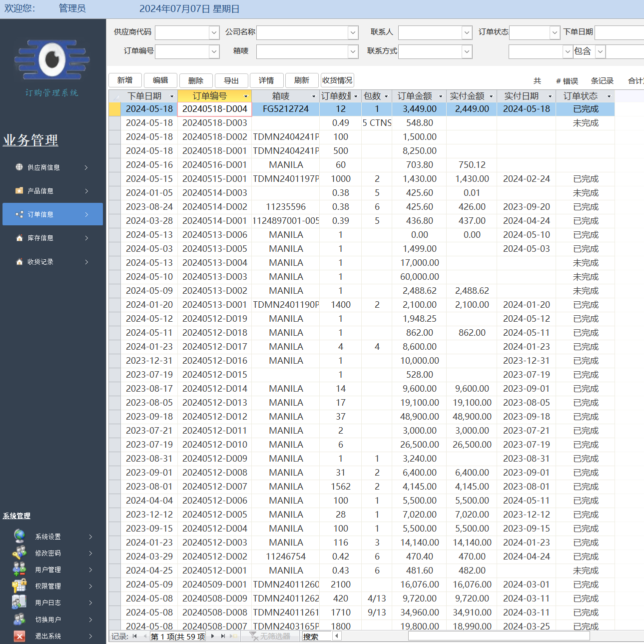Click the 产品信息 sidebar icon
The image size is (644, 644).
[19, 190]
